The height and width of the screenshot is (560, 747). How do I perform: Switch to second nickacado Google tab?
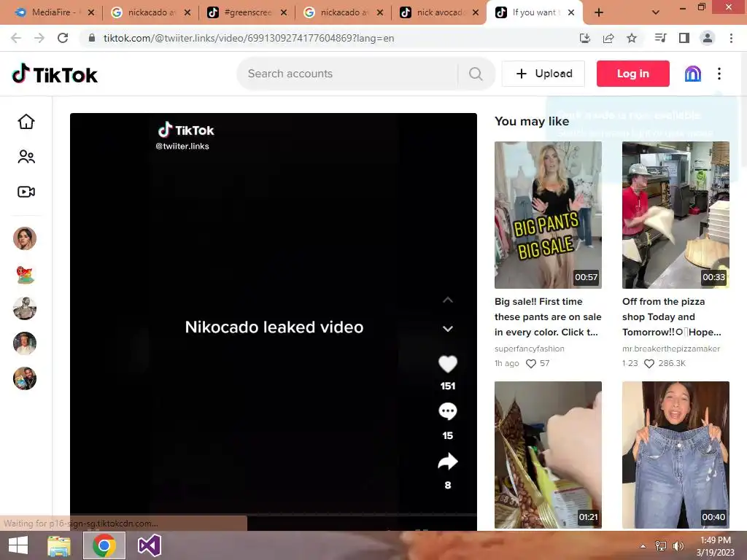pos(341,12)
